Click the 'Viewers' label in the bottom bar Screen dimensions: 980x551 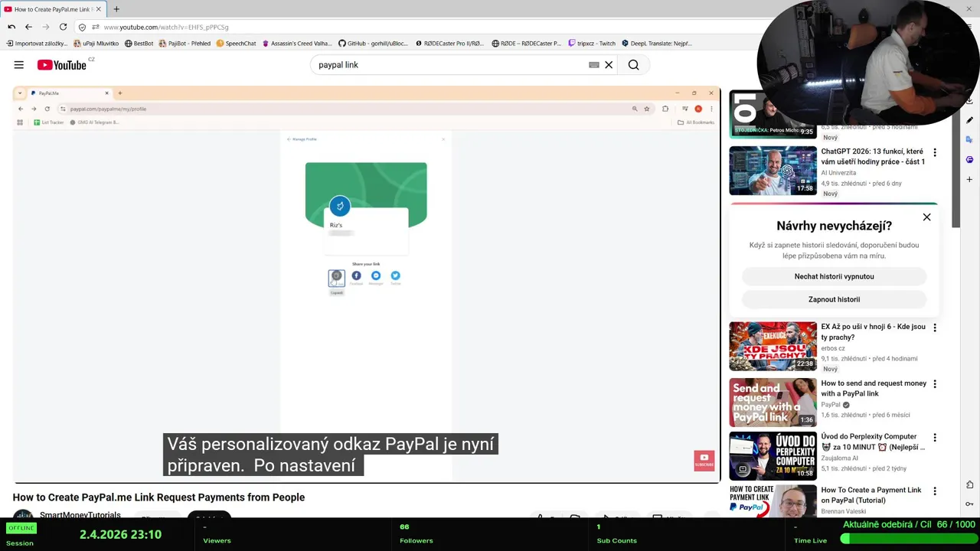point(217,540)
